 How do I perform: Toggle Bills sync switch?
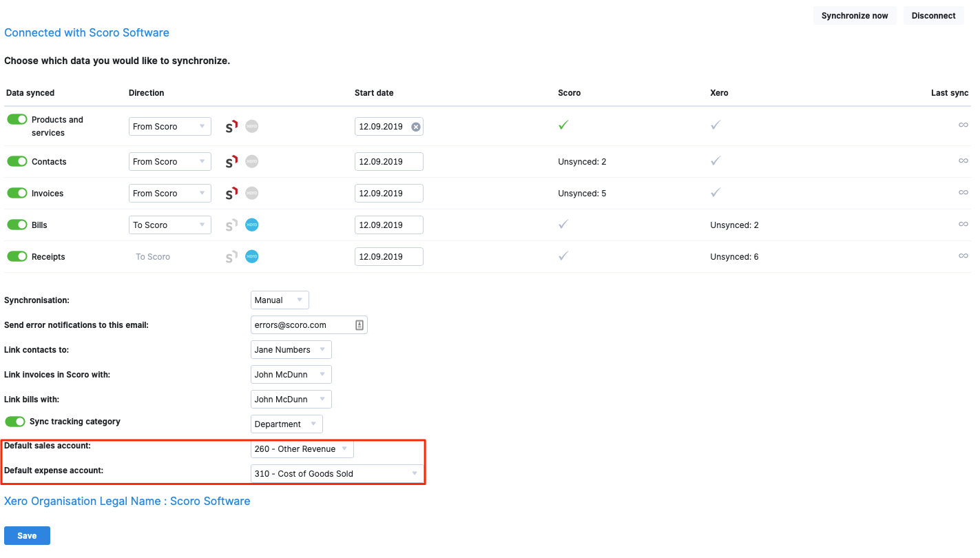17,225
